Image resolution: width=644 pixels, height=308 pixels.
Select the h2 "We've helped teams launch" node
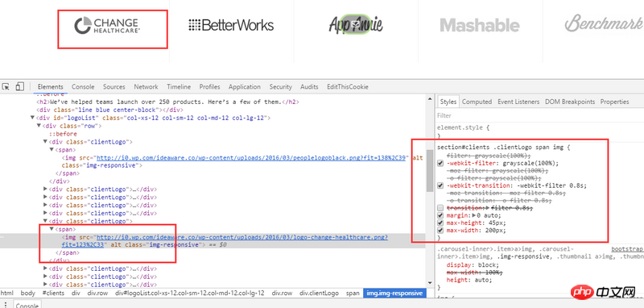tap(167, 102)
